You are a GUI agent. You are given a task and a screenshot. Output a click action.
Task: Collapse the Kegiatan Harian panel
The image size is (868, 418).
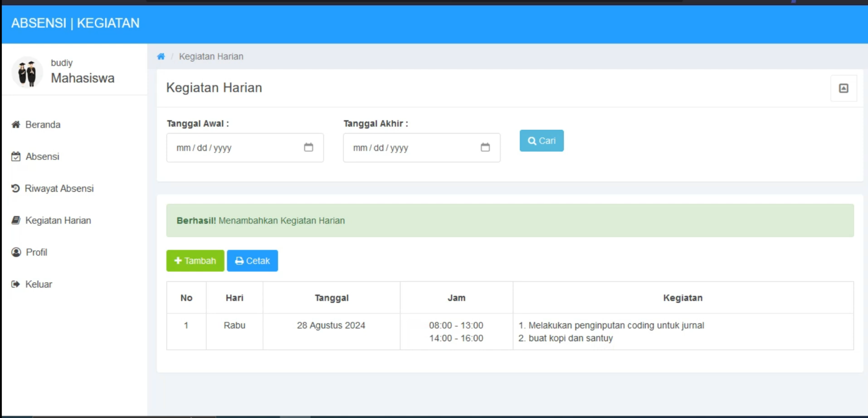[844, 88]
